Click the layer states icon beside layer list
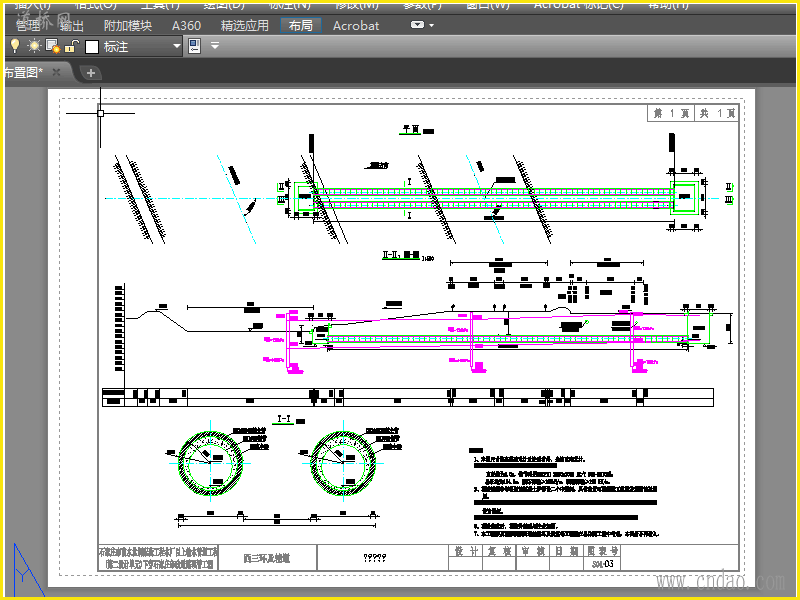The height and width of the screenshot is (600, 800). (194, 46)
